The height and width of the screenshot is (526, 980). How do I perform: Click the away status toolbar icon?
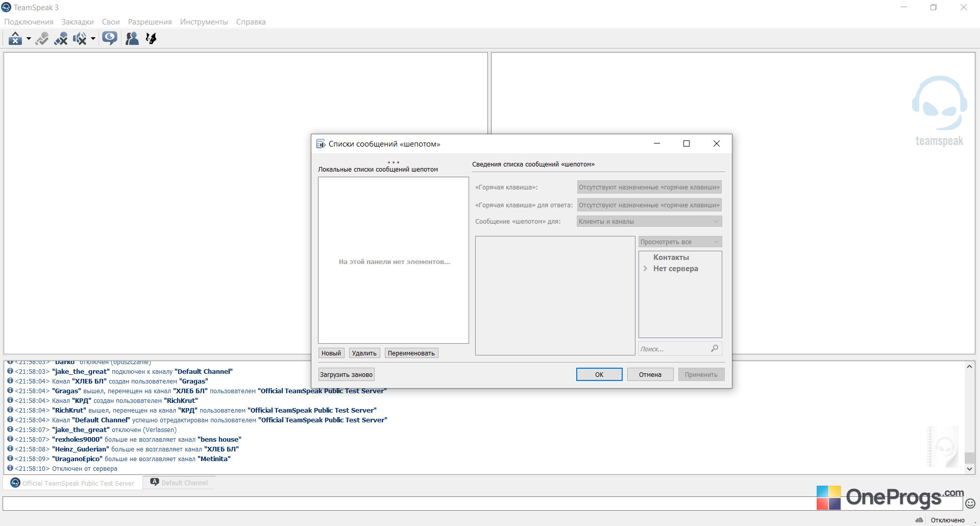(x=15, y=39)
